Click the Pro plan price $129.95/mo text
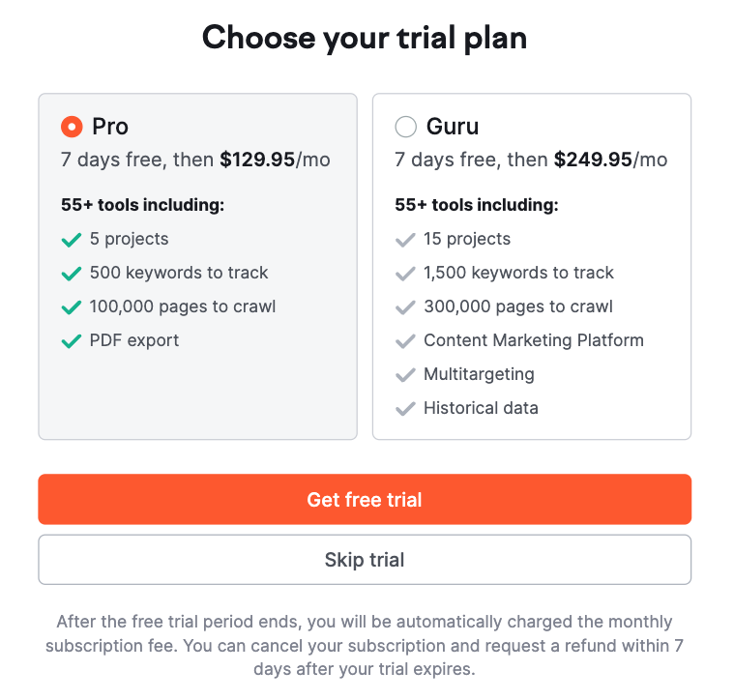The width and height of the screenshot is (734, 700). coord(275,160)
